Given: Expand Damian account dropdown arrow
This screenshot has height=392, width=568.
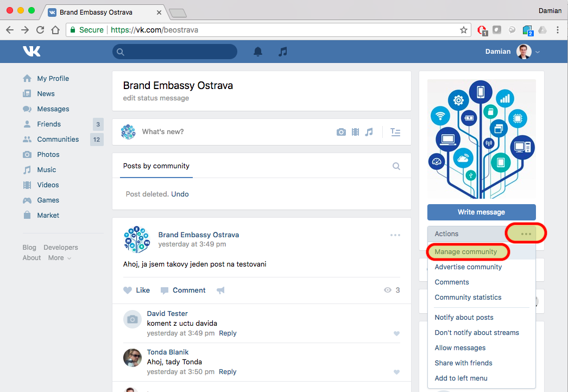Looking at the screenshot, I should (x=538, y=52).
